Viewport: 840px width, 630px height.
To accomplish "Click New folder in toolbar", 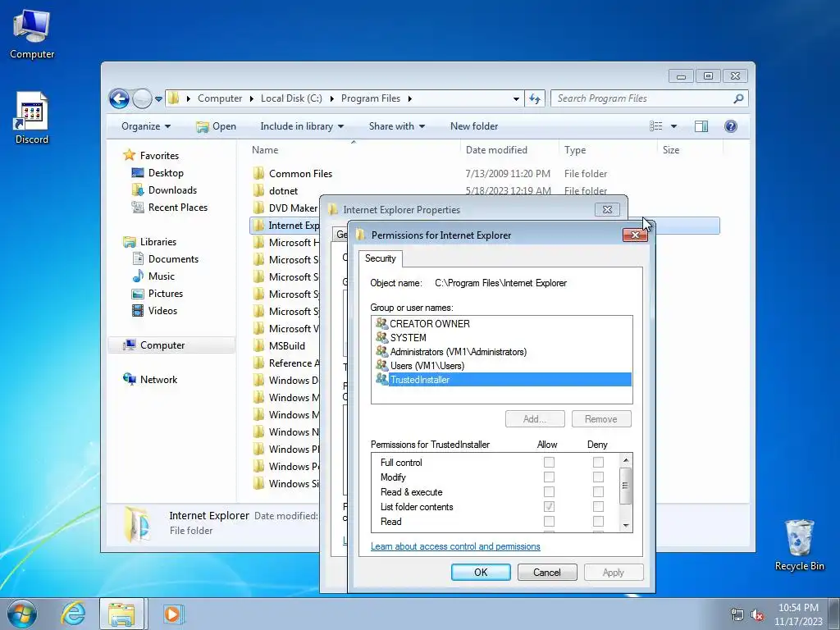I will pyautogui.click(x=474, y=126).
